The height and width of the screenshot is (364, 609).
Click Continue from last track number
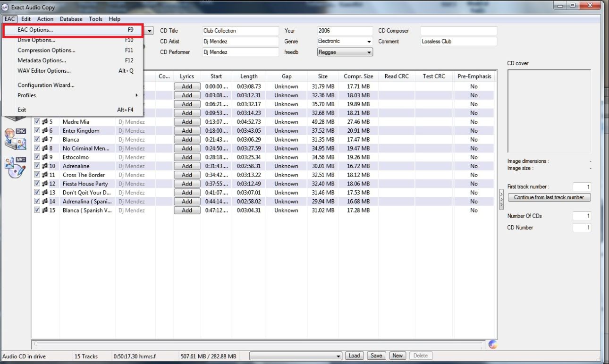[549, 197]
